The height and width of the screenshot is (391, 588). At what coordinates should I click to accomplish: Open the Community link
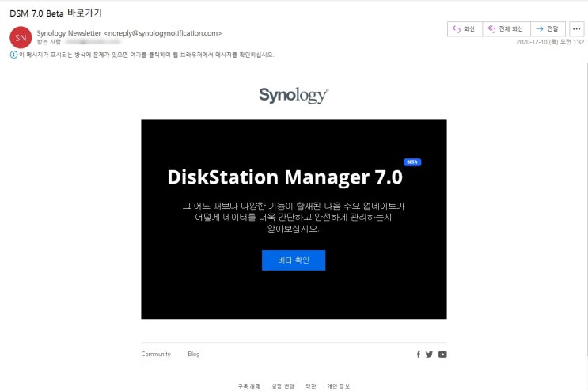(x=156, y=354)
